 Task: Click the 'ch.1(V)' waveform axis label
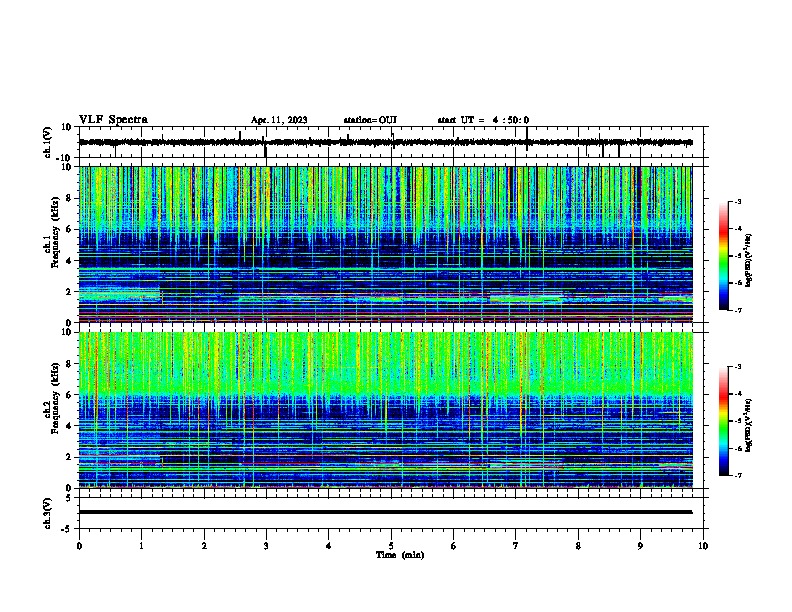pyautogui.click(x=48, y=142)
